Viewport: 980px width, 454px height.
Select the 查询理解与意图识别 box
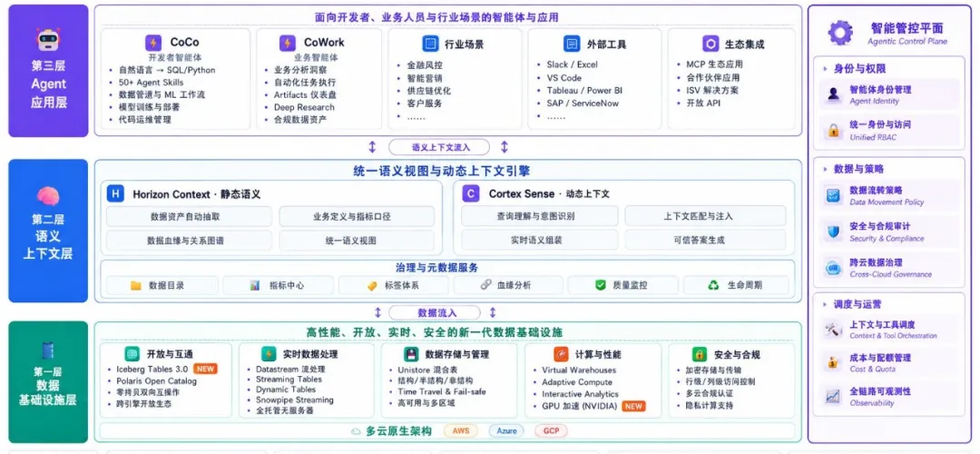(540, 217)
